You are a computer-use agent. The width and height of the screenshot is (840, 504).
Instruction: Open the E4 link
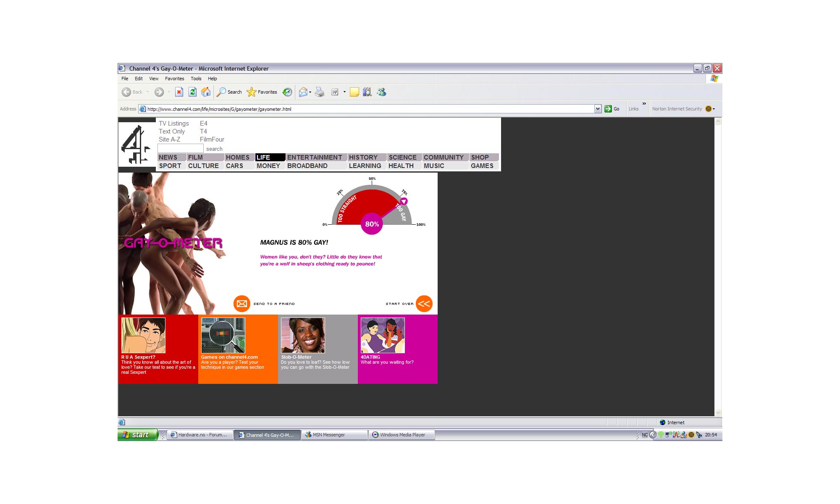(203, 123)
